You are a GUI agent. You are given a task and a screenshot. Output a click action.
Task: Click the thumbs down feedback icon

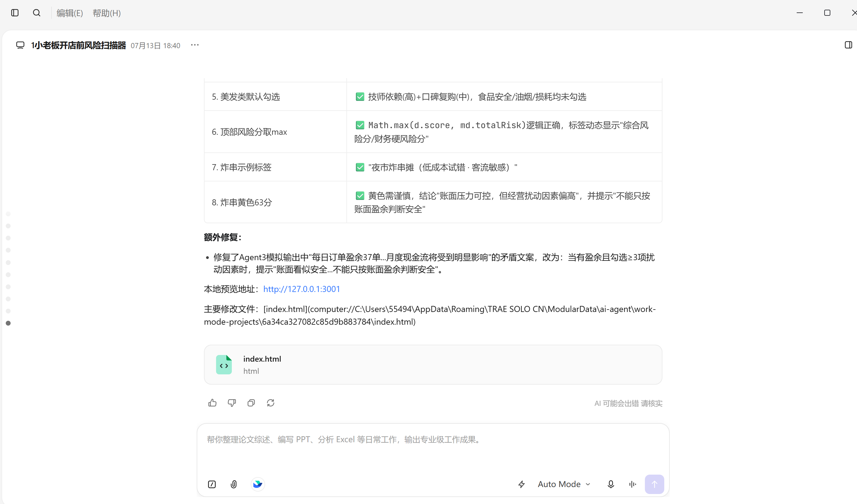[x=232, y=403]
